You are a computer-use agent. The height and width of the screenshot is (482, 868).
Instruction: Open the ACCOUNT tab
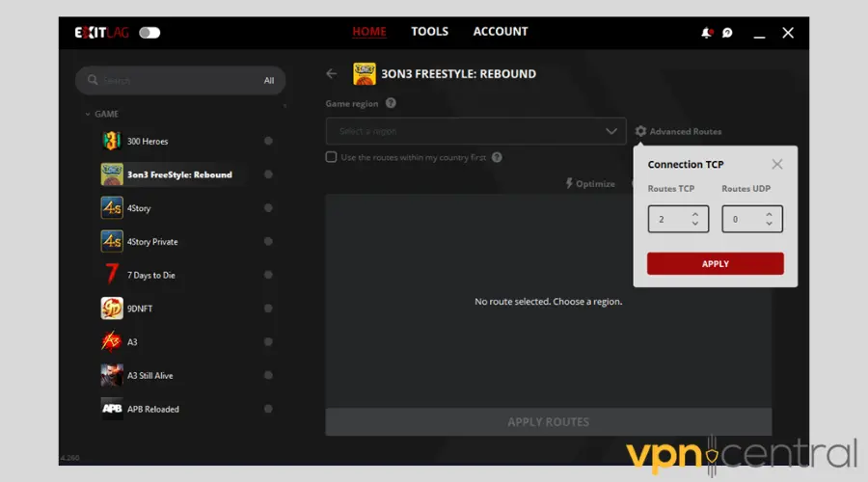tap(500, 32)
